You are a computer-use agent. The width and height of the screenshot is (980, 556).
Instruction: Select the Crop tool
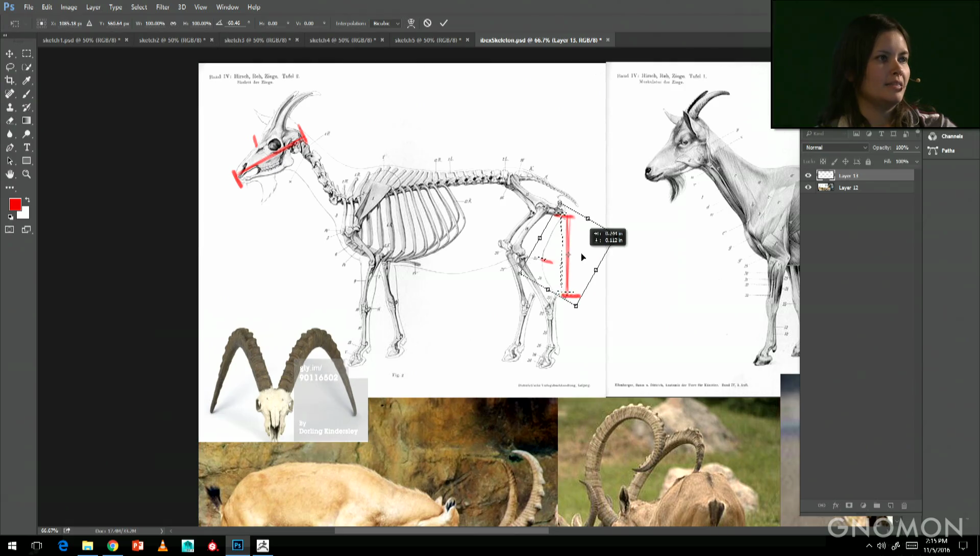[x=10, y=80]
